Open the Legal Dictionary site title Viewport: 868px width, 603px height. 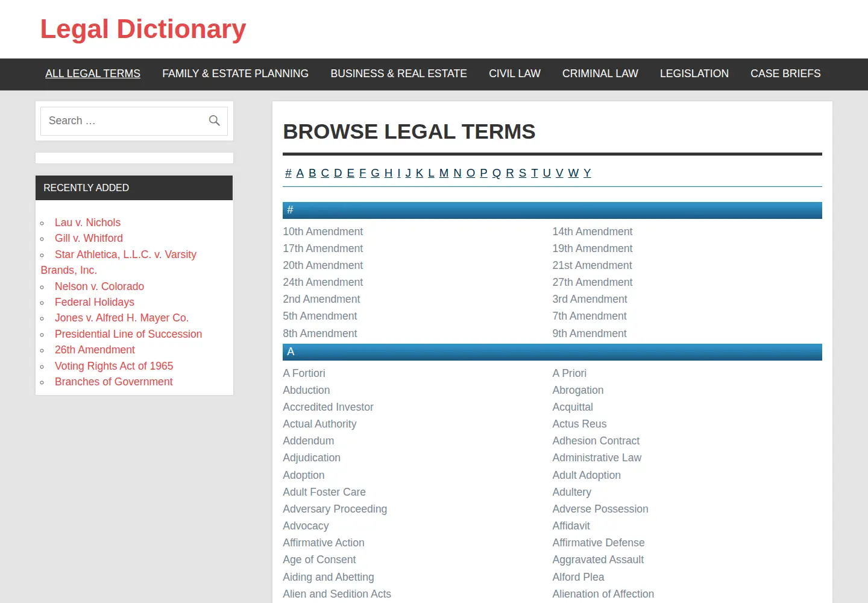tap(143, 29)
